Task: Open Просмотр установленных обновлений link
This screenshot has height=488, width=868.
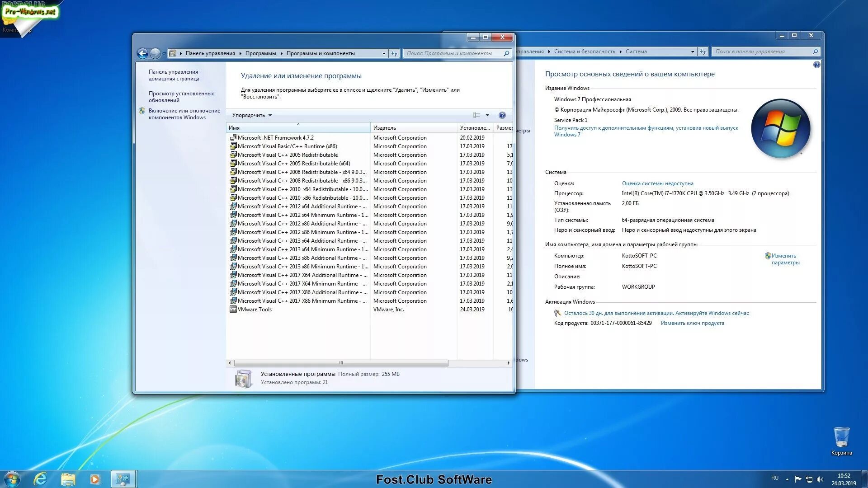Action: point(181,97)
